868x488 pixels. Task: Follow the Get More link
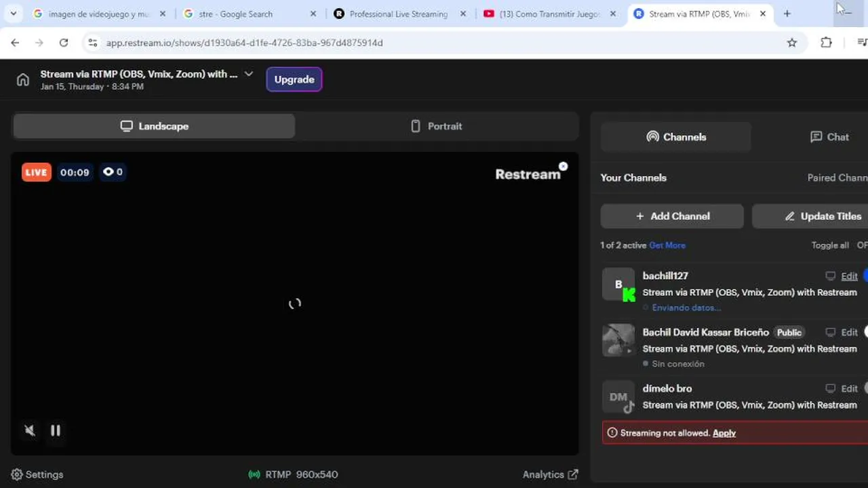pos(667,245)
